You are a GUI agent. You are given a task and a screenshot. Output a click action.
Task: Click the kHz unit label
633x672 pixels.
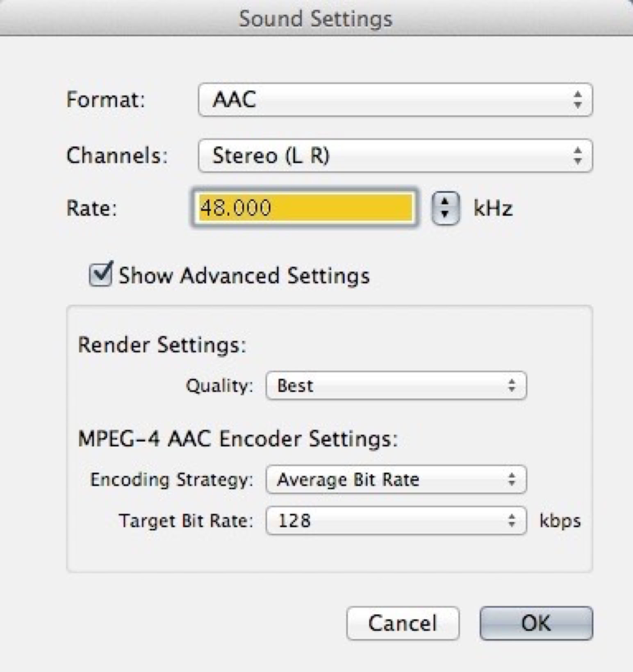[493, 208]
